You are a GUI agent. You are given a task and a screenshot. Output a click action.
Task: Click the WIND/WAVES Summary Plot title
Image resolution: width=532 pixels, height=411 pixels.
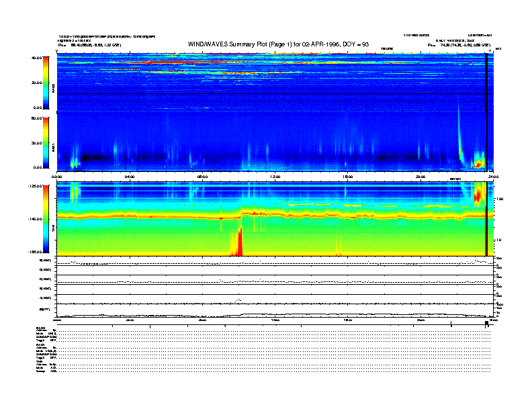(278, 44)
